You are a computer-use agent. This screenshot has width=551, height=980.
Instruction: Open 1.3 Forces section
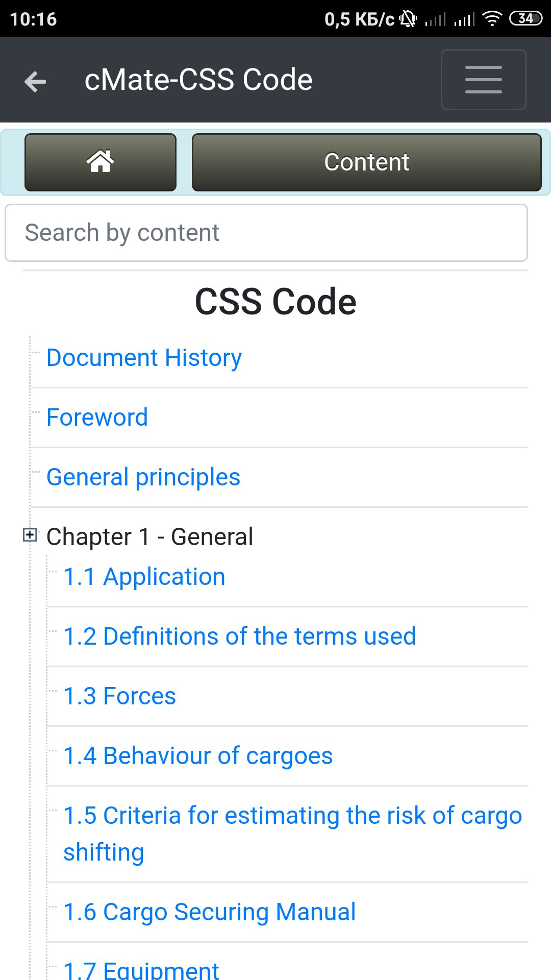click(x=119, y=696)
